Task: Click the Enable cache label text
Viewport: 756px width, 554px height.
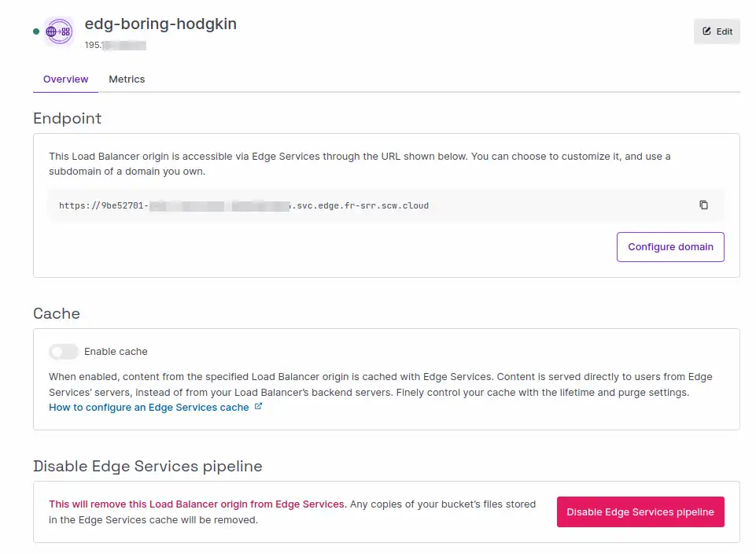Action: (116, 352)
